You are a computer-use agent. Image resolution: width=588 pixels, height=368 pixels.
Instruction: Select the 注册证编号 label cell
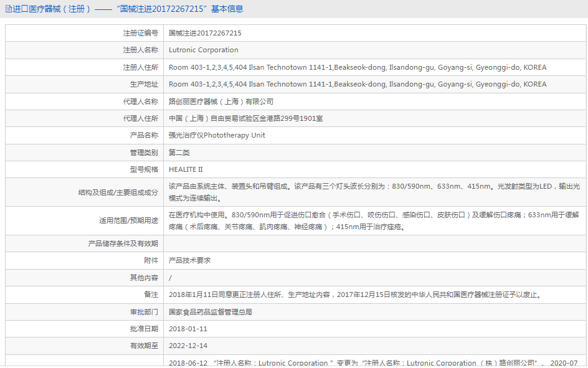pyautogui.click(x=141, y=33)
